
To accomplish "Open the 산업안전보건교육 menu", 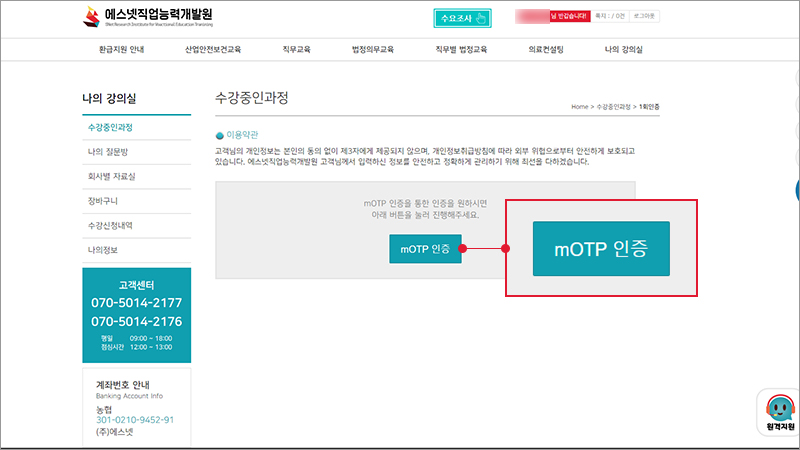I will point(213,49).
